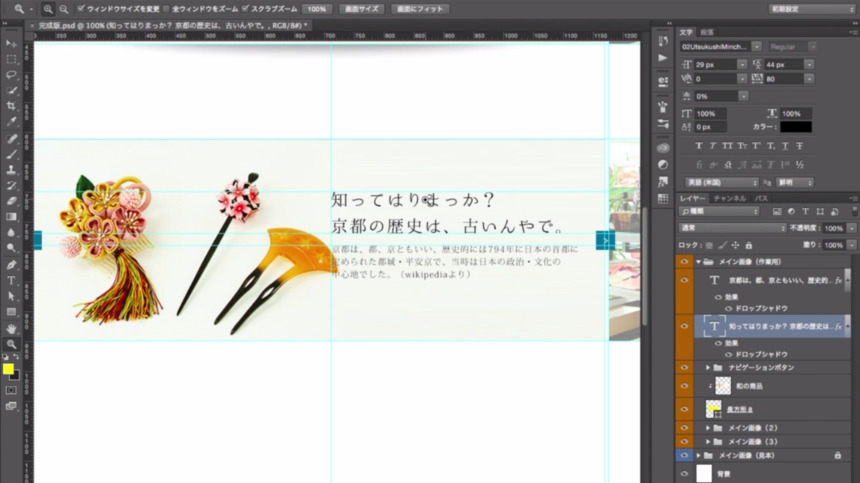The height and width of the screenshot is (483, 860).
Task: Select the History Brush tool
Action: [x=11, y=185]
